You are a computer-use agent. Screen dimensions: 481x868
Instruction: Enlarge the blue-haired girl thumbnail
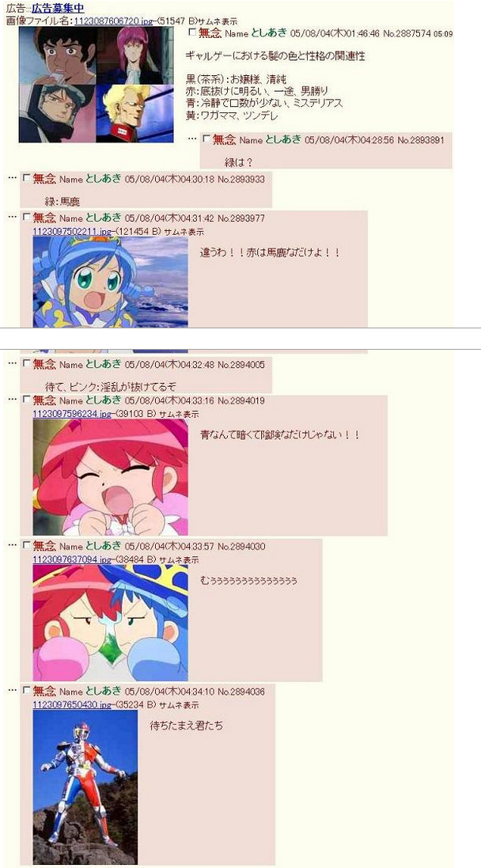click(110, 282)
